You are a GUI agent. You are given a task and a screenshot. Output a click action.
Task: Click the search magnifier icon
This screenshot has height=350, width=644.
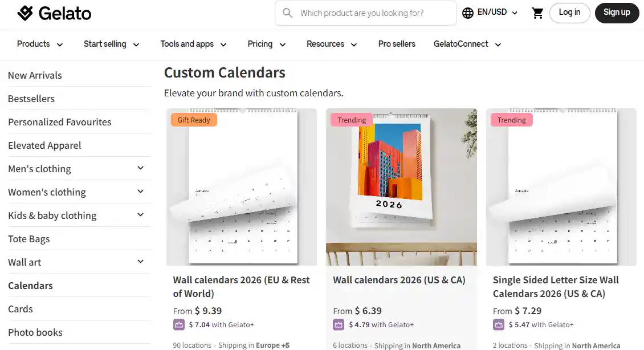(x=287, y=13)
